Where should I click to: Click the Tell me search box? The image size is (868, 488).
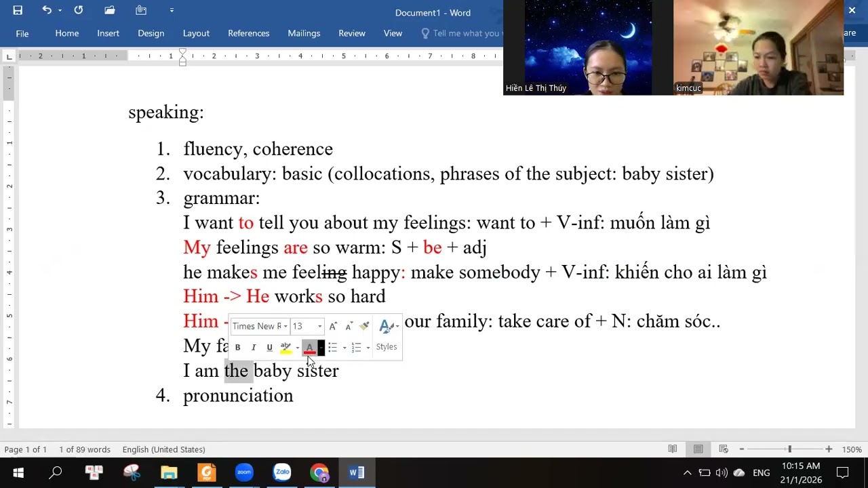tap(461, 33)
